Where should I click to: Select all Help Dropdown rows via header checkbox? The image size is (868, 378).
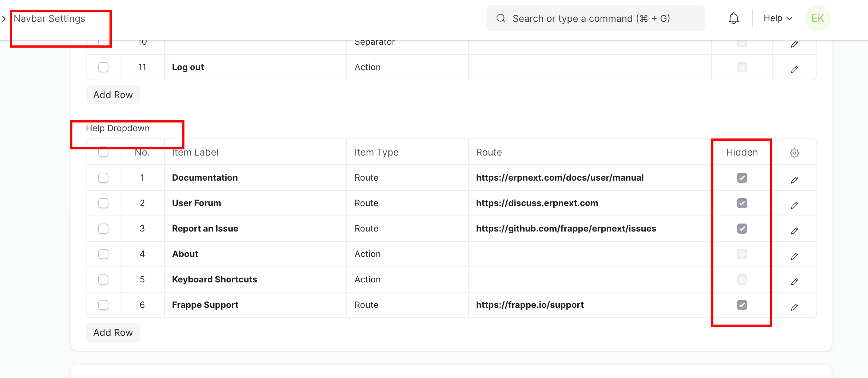(x=103, y=152)
